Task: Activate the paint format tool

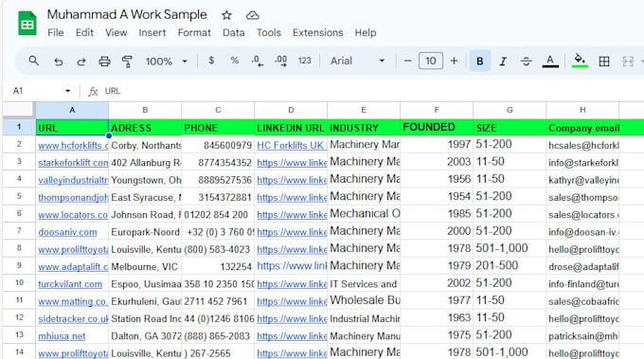Action: coord(127,62)
